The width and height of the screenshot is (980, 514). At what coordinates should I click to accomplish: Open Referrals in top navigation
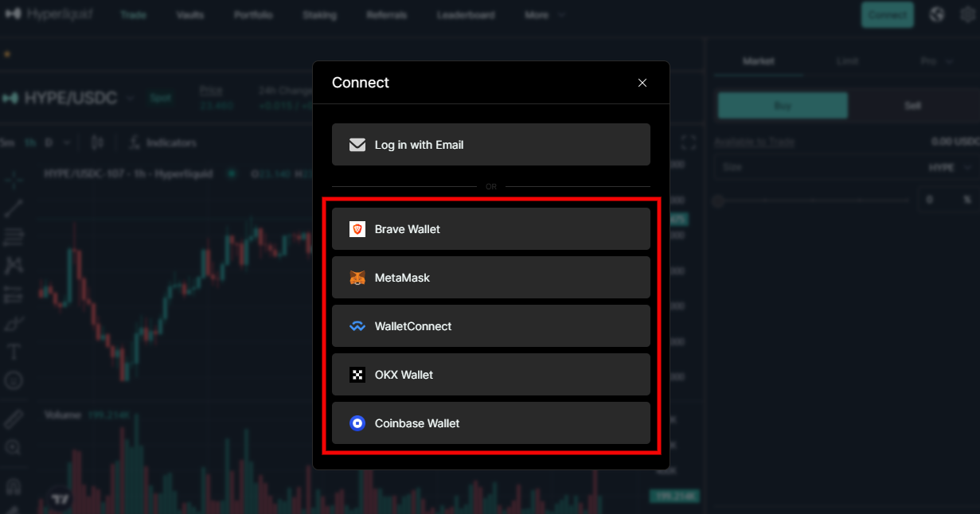click(387, 15)
